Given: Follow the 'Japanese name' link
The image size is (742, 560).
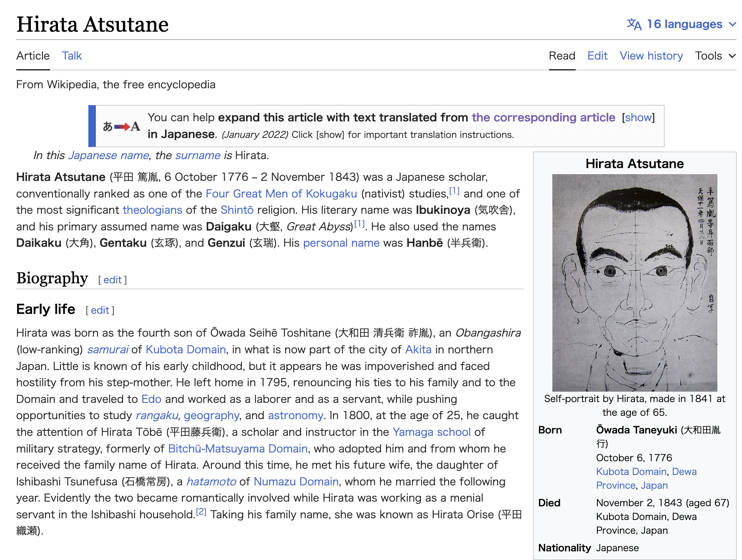Looking at the screenshot, I should click(x=108, y=155).
